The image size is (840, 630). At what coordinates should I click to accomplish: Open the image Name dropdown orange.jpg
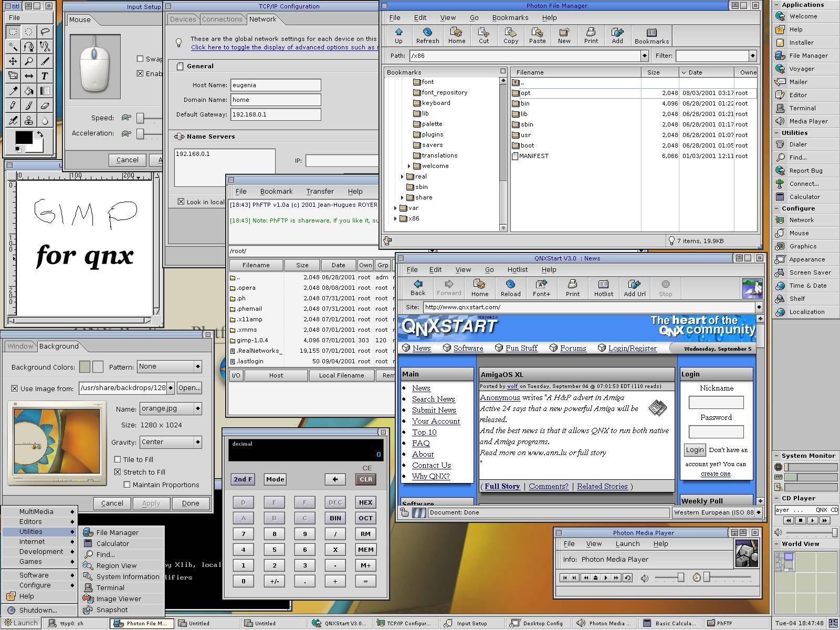pyautogui.click(x=197, y=408)
